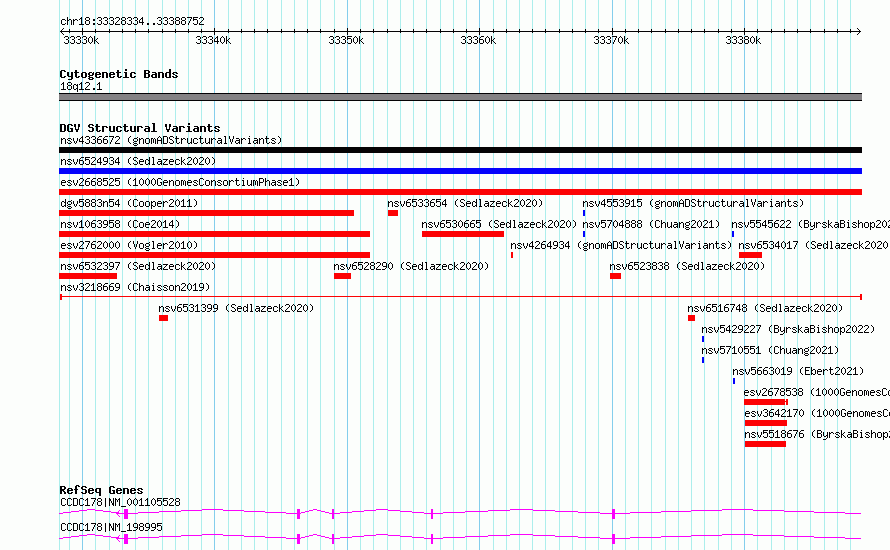Open the esv2668525 1000Genomes variant label

point(180,182)
